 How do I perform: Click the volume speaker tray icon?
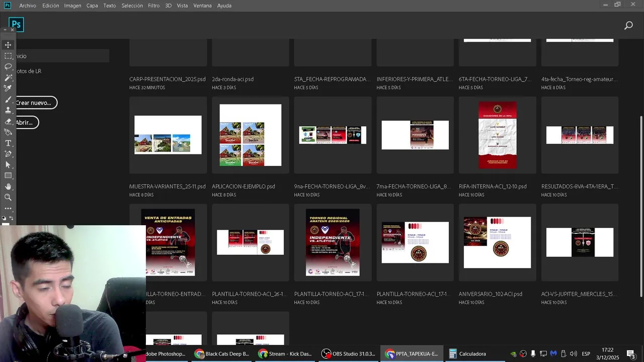coord(573,354)
